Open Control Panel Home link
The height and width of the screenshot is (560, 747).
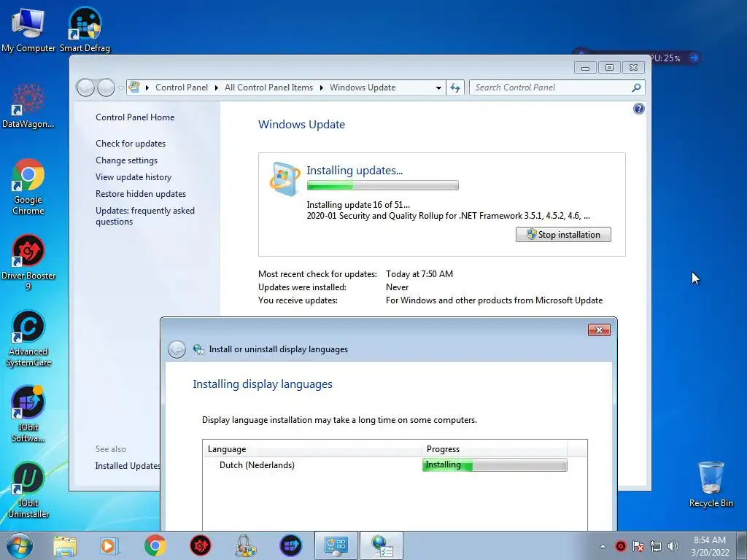135,117
